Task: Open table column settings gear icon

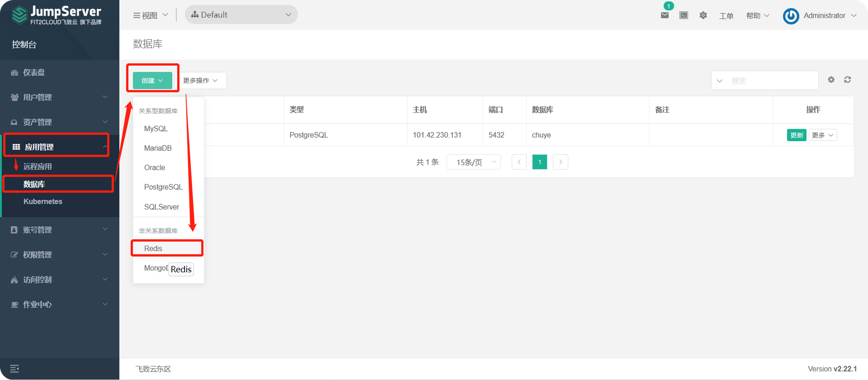Action: point(831,80)
